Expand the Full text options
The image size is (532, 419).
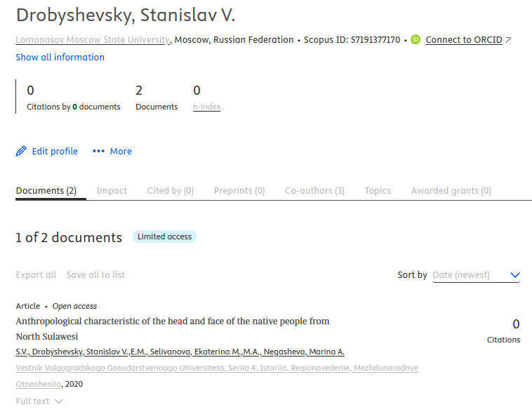point(39,401)
